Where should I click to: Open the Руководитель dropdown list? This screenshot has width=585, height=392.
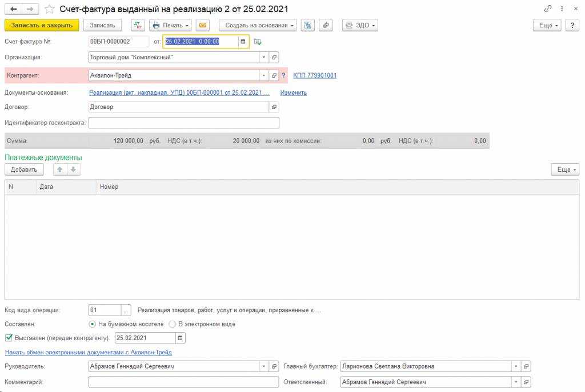[x=263, y=366]
